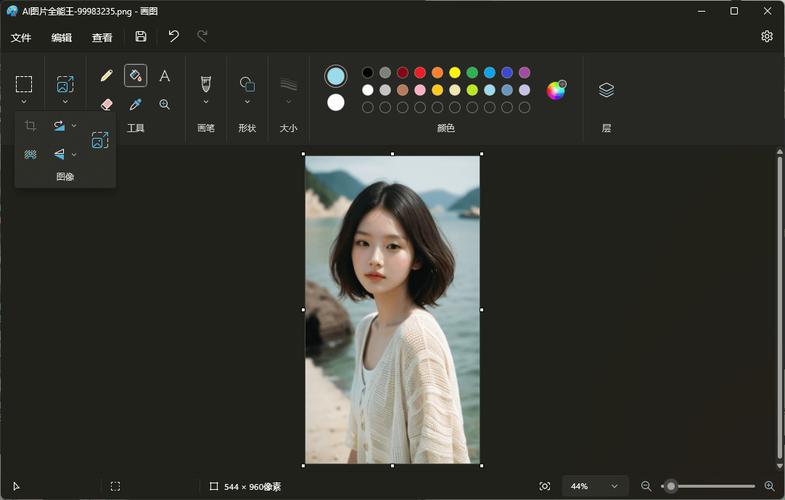Click Resize and skew icon in 图像 flyout
Image resolution: width=785 pixels, height=500 pixels.
[100, 140]
